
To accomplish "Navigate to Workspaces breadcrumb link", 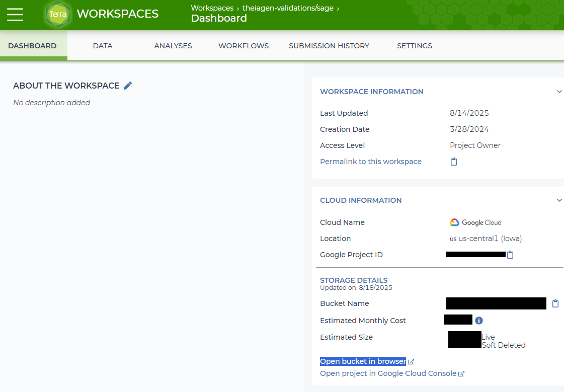I will tap(212, 8).
